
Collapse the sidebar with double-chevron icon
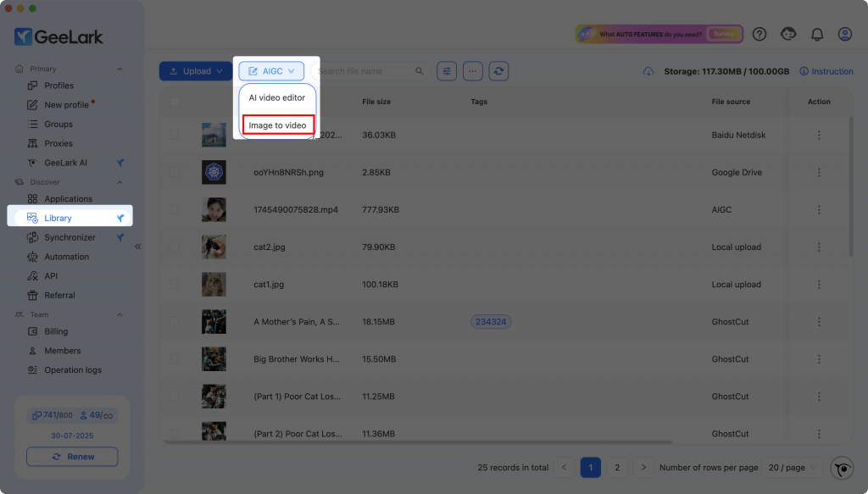pos(138,247)
